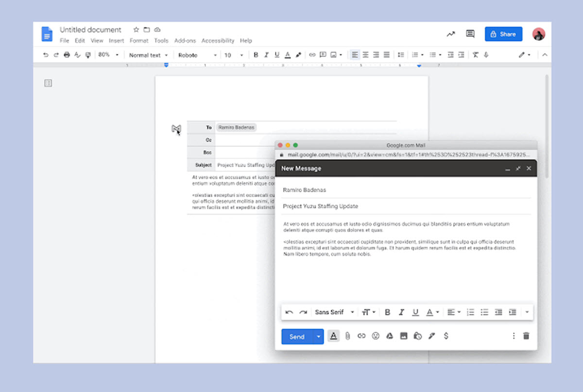Open comment history in Docs header

470,34
